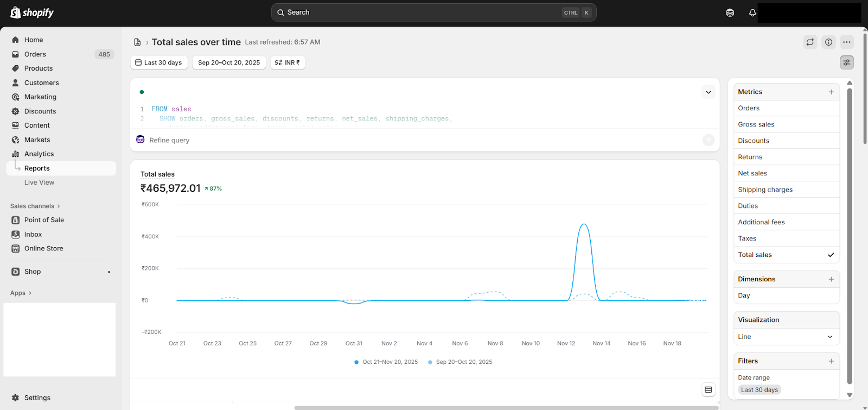Click the Analytics bar chart icon
This screenshot has width=868, height=410.
click(x=15, y=154)
